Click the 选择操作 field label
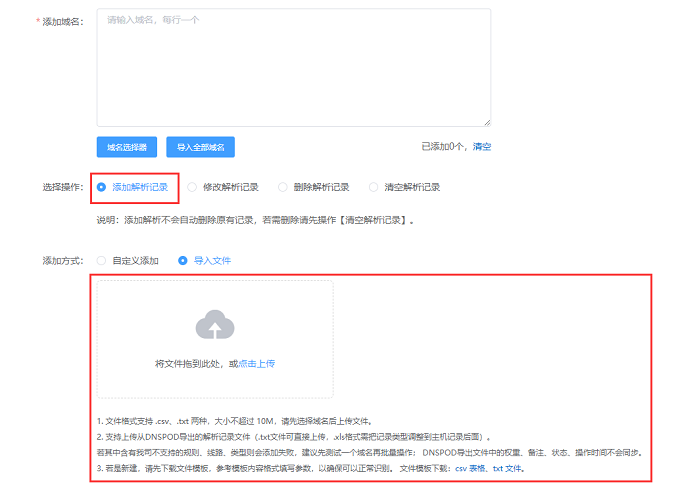 point(62,187)
